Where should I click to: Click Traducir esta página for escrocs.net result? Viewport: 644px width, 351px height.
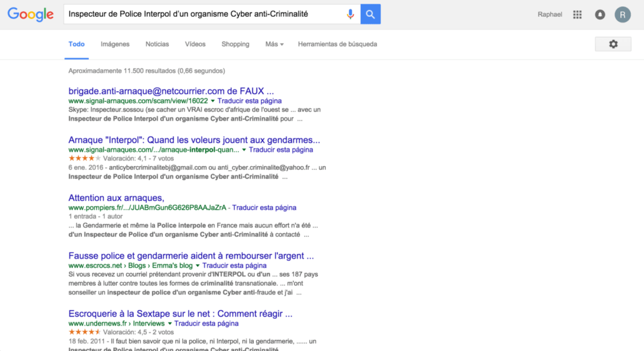pyautogui.click(x=234, y=265)
